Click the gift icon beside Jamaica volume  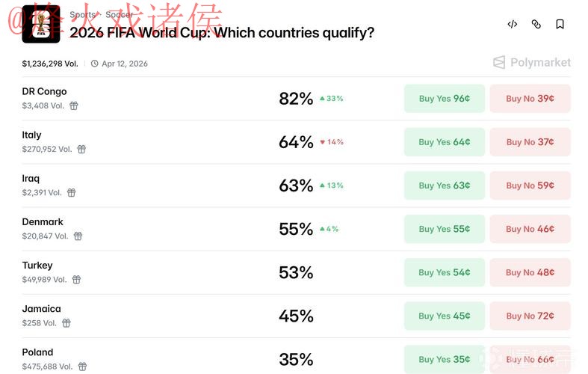point(66,323)
